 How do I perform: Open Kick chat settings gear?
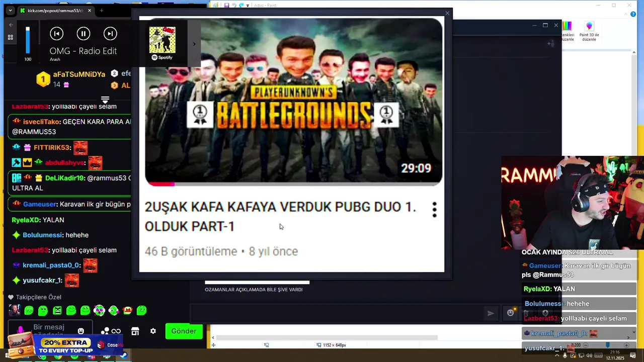(153, 331)
